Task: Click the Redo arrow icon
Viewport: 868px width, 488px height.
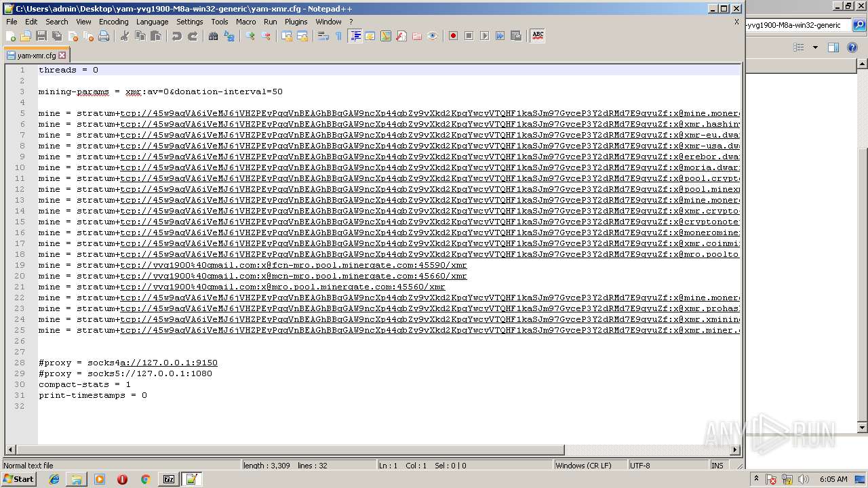Action: 193,36
